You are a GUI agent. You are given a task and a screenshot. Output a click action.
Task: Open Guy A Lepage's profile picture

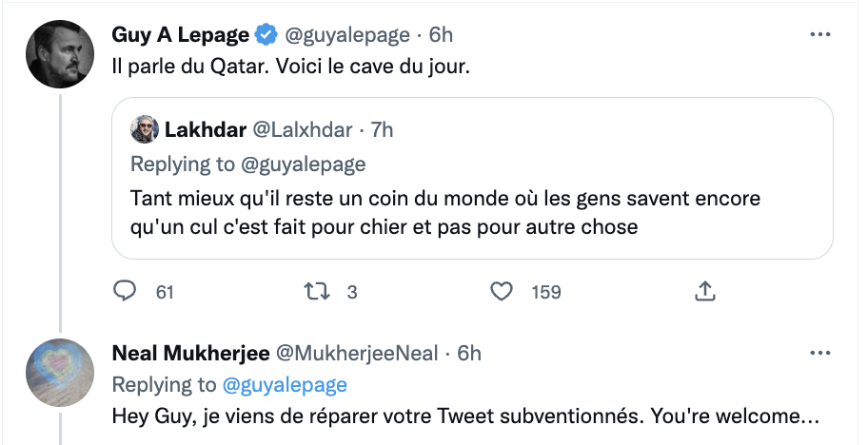(60, 54)
